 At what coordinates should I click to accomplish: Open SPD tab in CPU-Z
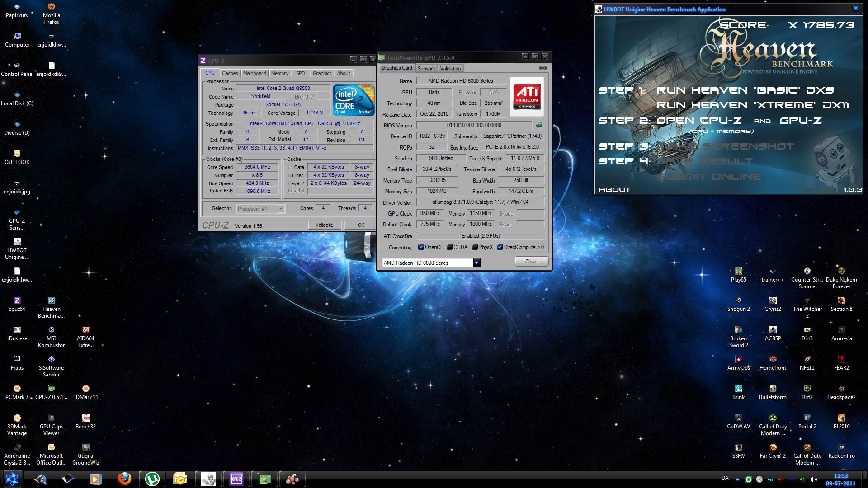tap(300, 73)
